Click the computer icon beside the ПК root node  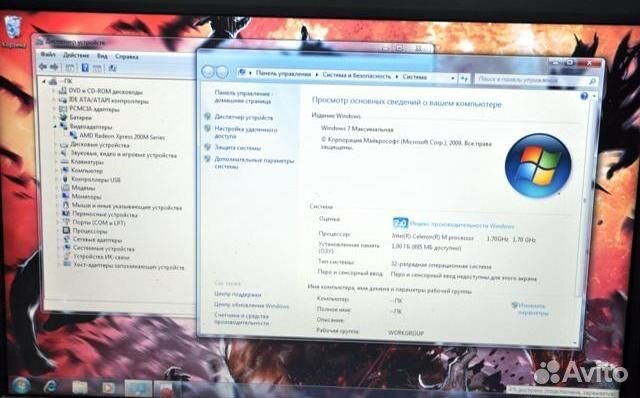[53, 82]
